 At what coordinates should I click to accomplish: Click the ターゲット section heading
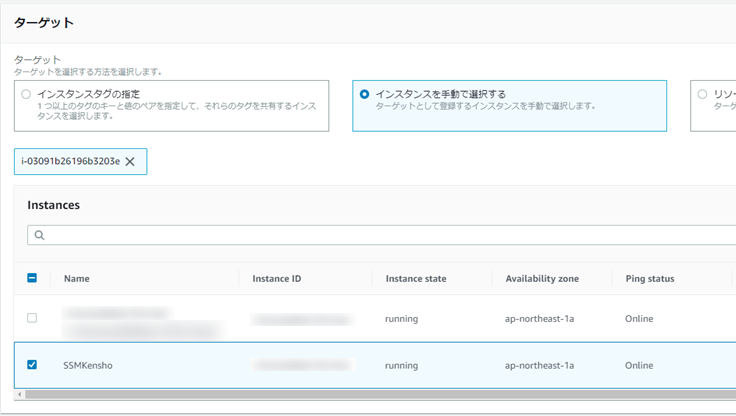(x=44, y=23)
